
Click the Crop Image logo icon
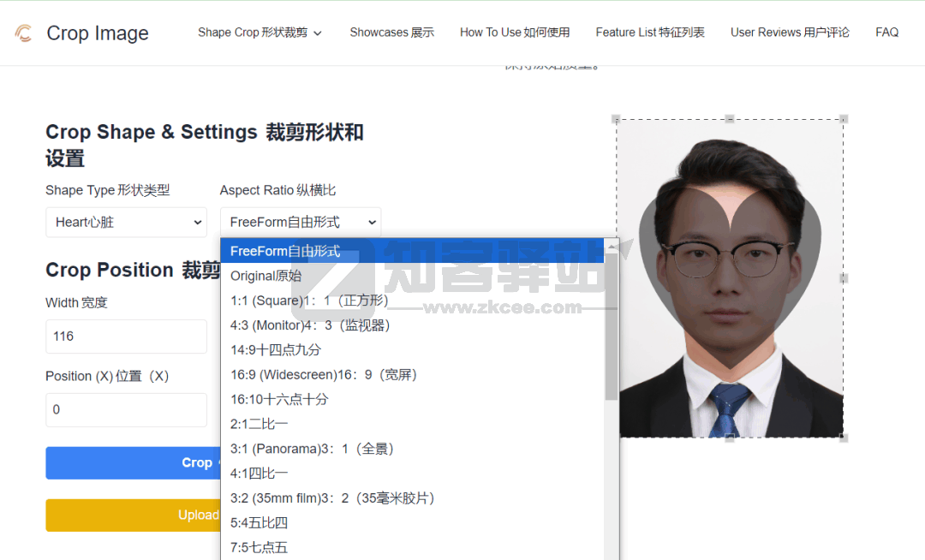click(x=24, y=33)
